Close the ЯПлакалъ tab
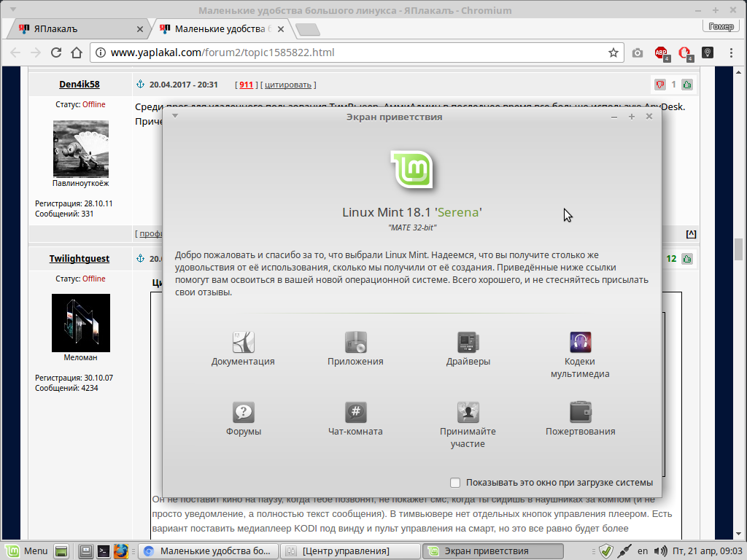 coord(139,29)
